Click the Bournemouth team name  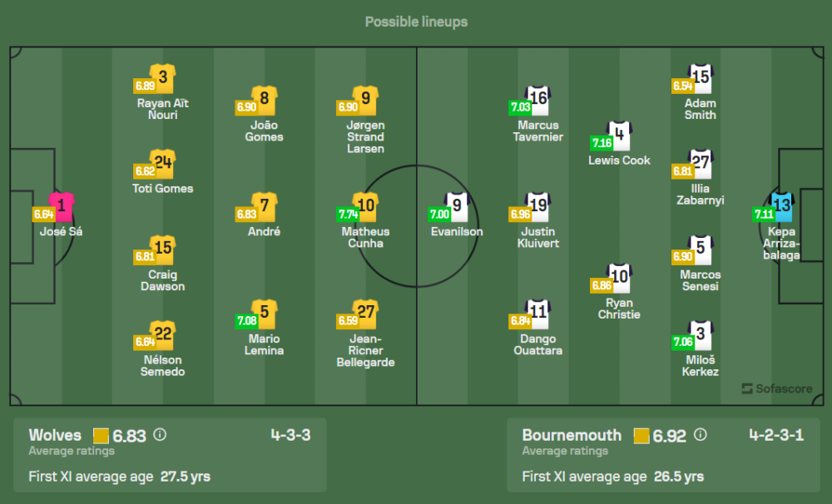click(572, 435)
